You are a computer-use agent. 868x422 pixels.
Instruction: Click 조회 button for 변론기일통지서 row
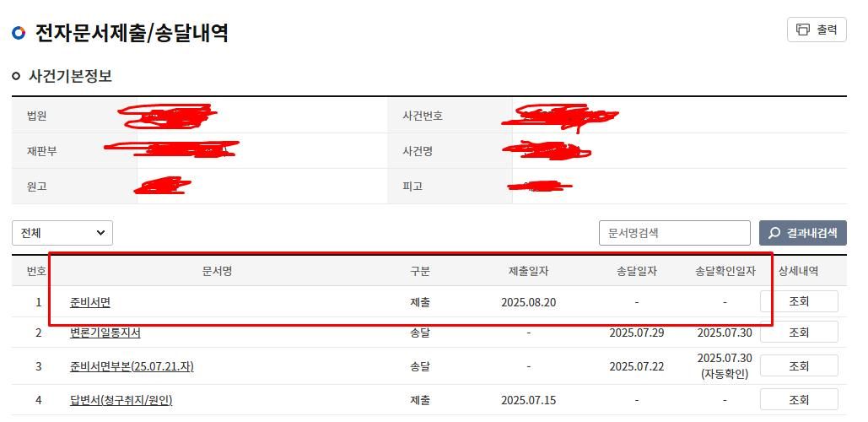[x=799, y=332]
